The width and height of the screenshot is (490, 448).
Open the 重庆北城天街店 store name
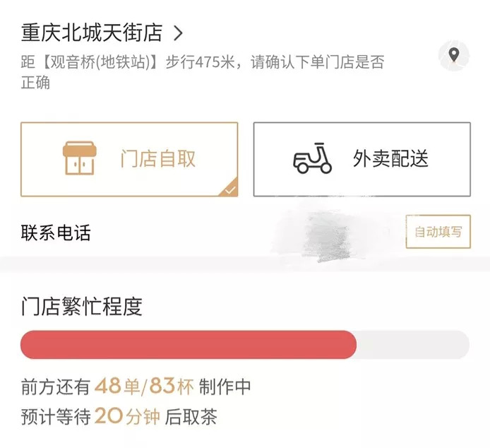click(92, 33)
